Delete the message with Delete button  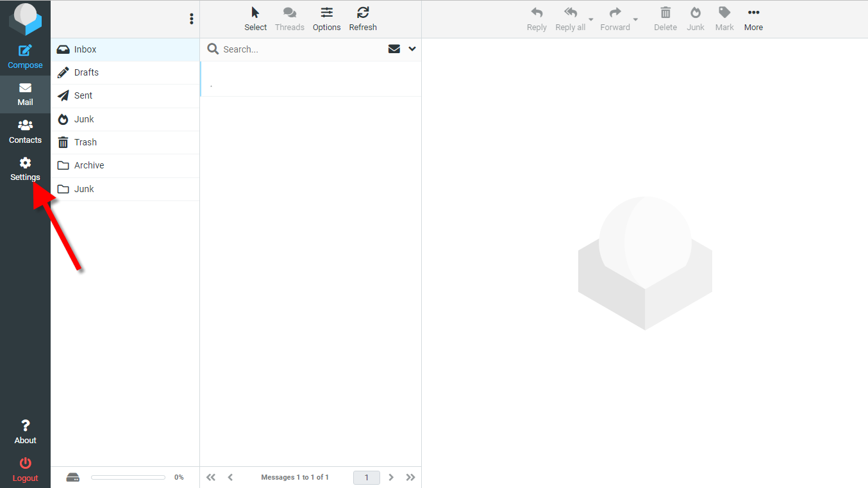click(x=665, y=19)
